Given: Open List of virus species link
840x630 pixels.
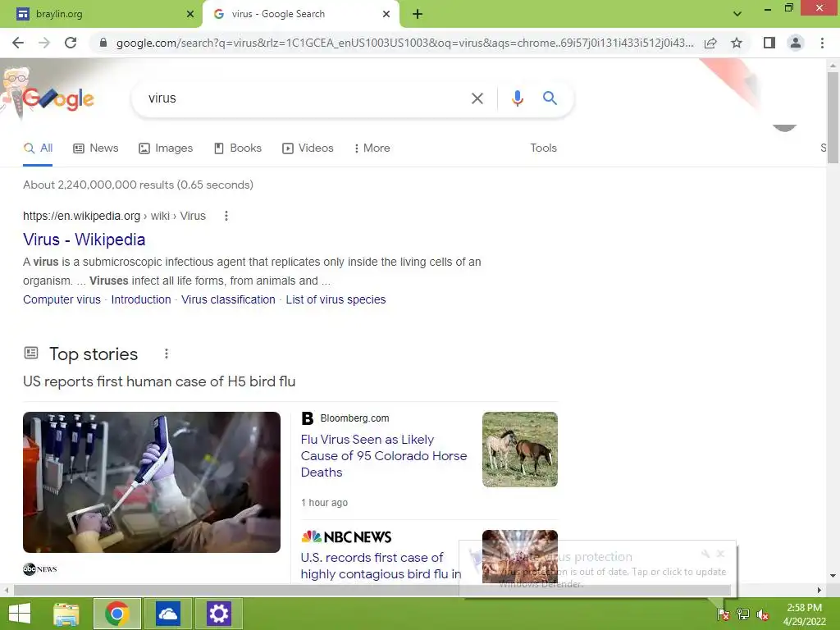Looking at the screenshot, I should (x=336, y=299).
